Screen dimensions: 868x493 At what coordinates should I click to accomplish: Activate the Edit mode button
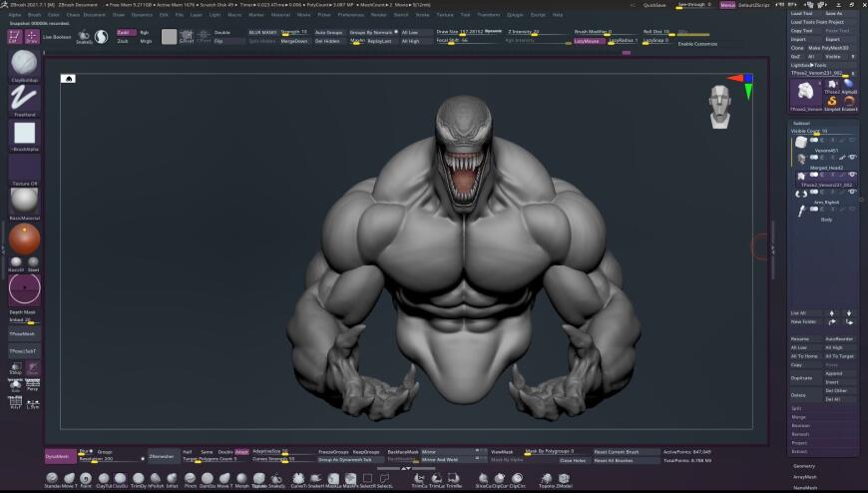14,37
